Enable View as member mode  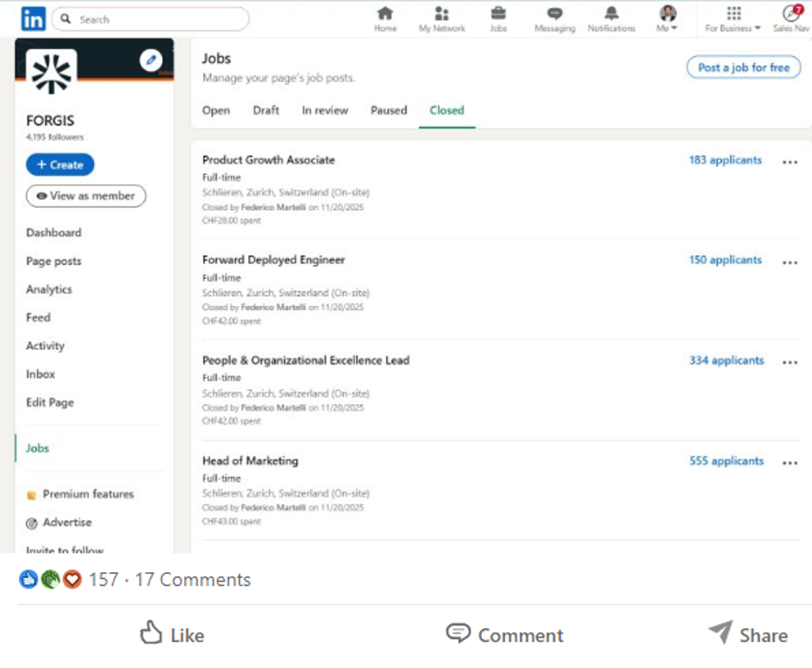click(x=86, y=196)
